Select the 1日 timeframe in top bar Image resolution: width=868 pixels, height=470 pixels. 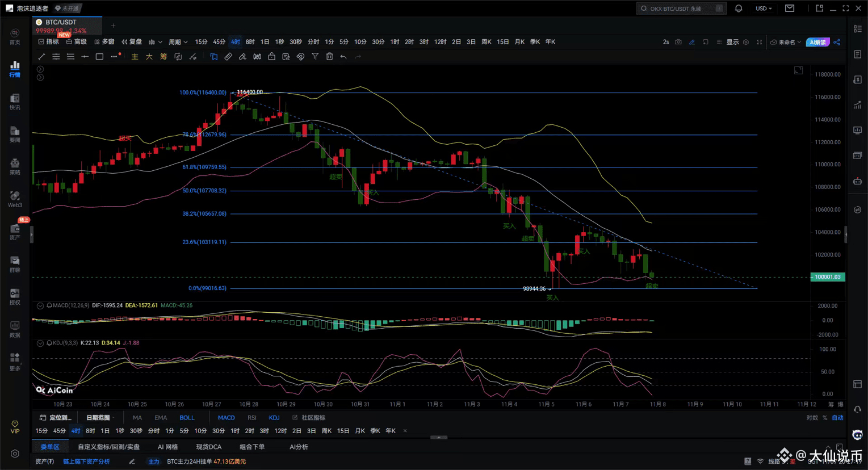[265, 42]
